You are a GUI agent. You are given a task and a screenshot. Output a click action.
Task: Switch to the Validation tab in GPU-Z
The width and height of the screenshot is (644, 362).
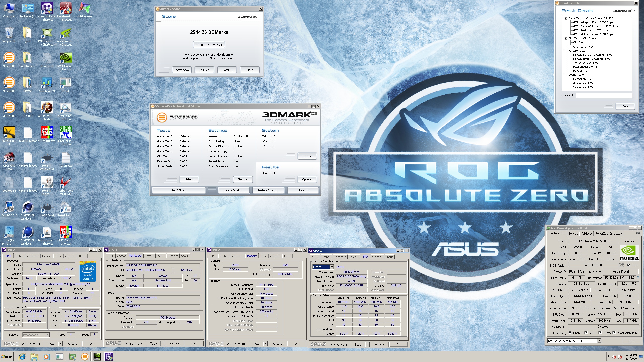(x=587, y=234)
